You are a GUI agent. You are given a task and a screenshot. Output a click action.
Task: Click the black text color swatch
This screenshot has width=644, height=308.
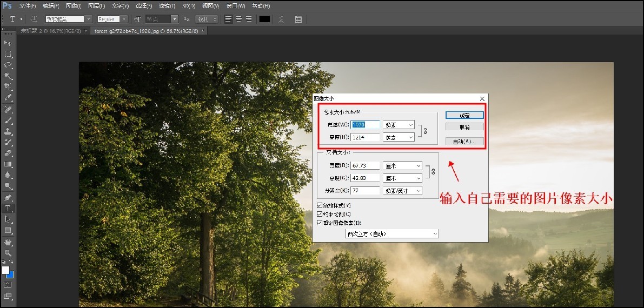(264, 19)
